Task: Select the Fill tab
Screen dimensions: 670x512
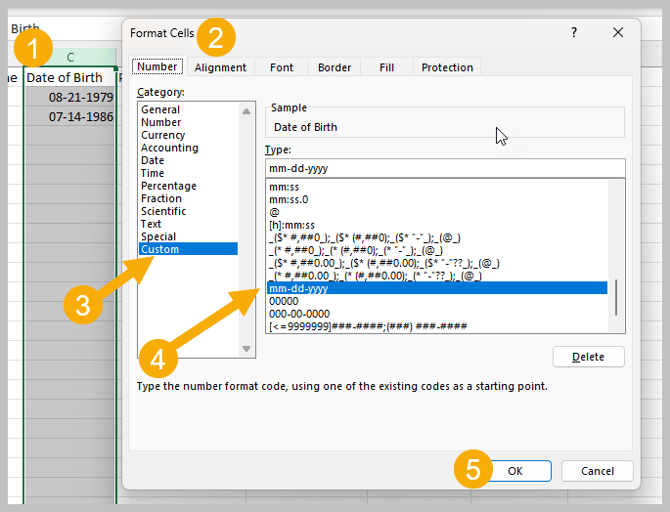Action: (387, 68)
